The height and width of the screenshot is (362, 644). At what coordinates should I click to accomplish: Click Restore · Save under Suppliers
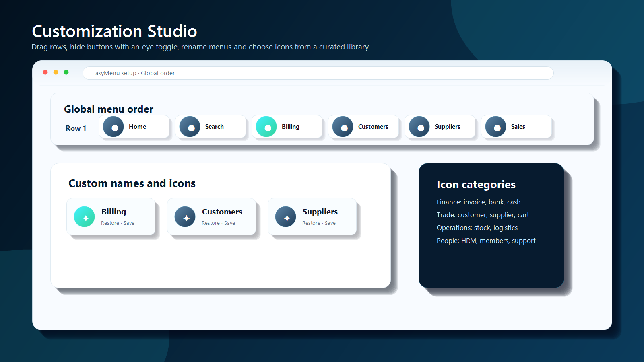(319, 223)
